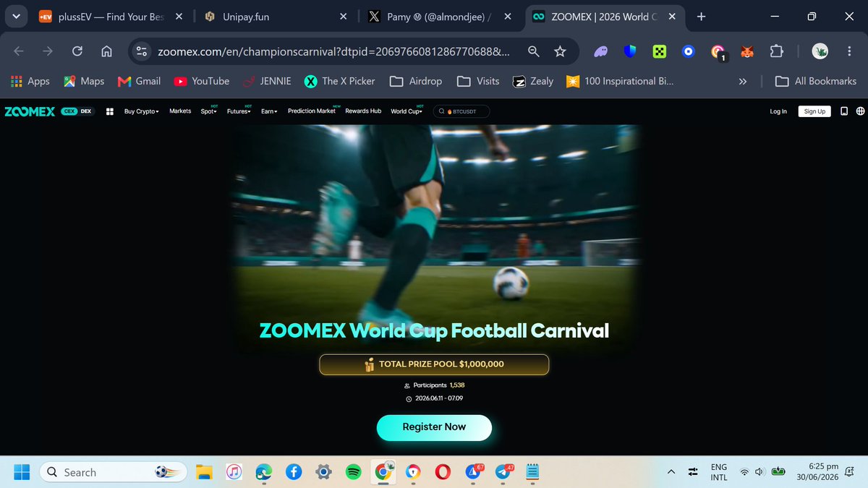Expand the Buy Crypto menu
This screenshot has height=488, width=868.
142,111
